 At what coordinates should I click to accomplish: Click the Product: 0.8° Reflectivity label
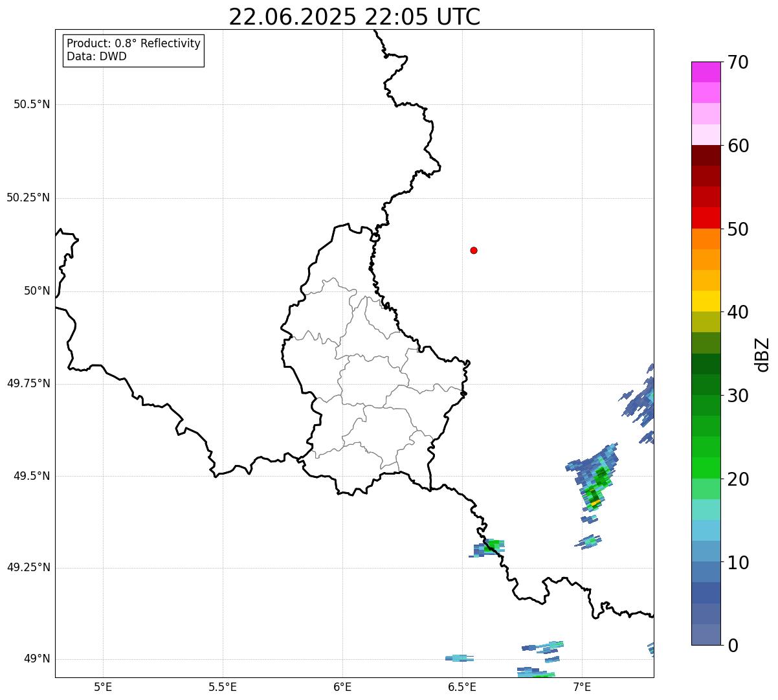tap(134, 43)
